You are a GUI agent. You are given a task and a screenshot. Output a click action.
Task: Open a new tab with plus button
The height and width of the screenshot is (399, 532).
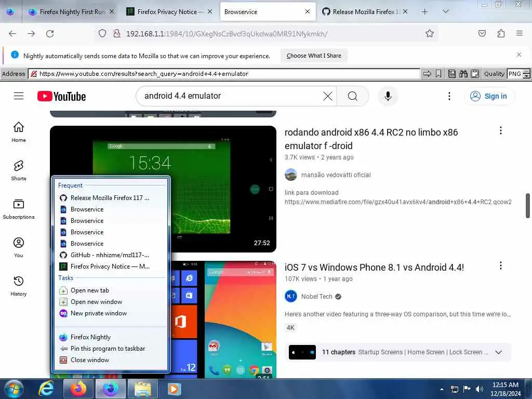[425, 11]
